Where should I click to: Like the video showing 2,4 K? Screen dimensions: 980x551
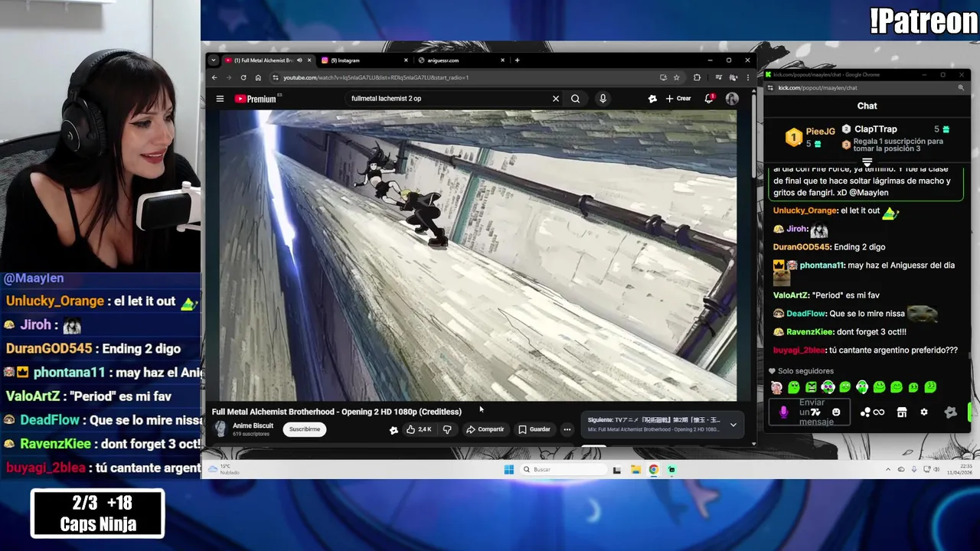[x=419, y=429]
